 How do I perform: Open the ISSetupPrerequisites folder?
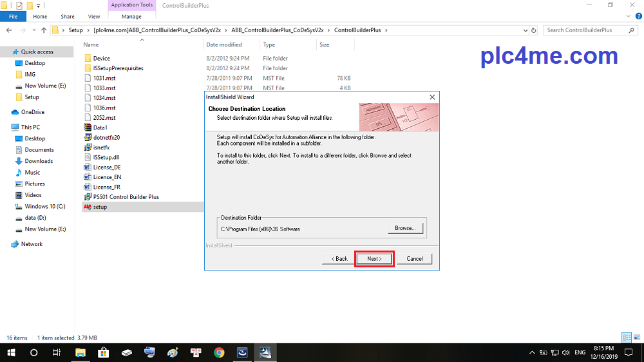pos(118,68)
